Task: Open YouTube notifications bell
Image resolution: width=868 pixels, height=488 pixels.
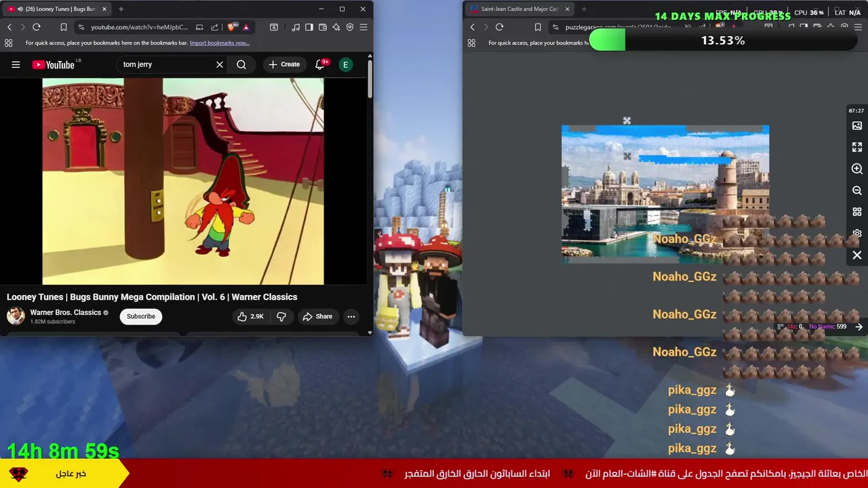Action: (x=320, y=64)
